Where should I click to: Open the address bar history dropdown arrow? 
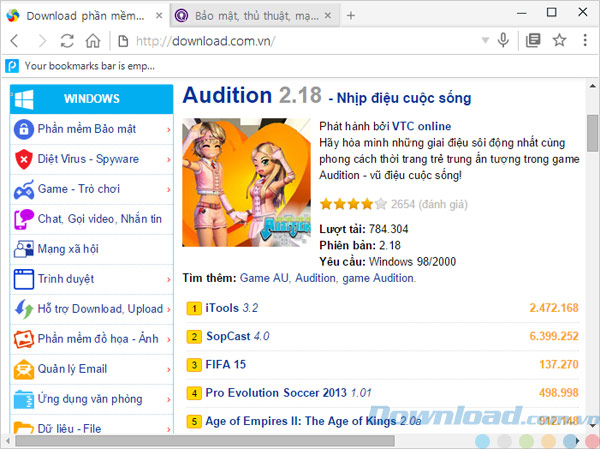tap(484, 41)
